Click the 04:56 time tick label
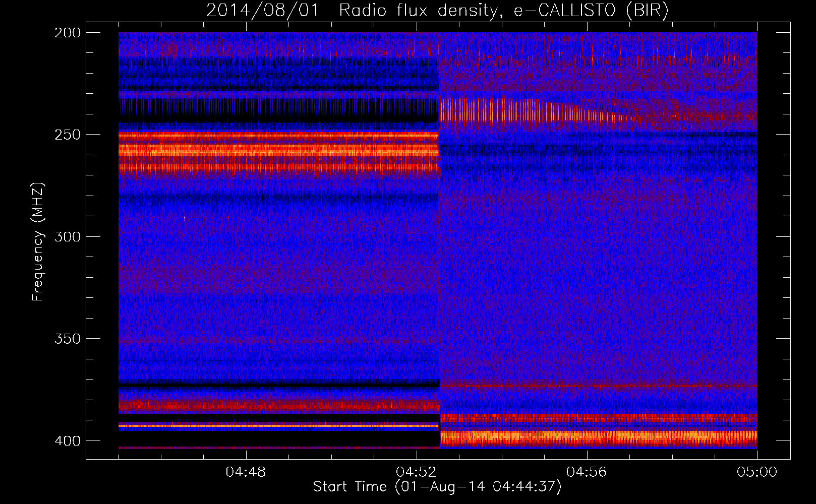This screenshot has height=504, width=816. point(587,472)
